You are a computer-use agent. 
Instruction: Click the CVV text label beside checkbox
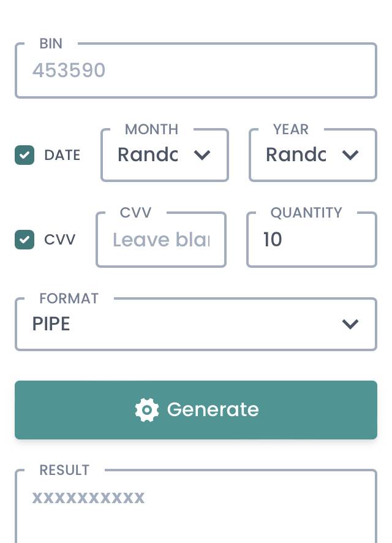60,239
